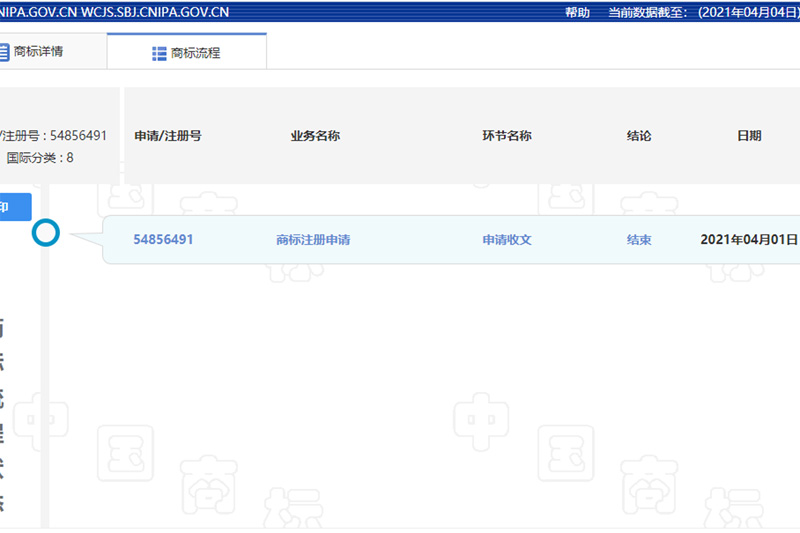Click the 业务名称 column header
Image resolution: width=800 pixels, height=533 pixels.
[x=315, y=136]
